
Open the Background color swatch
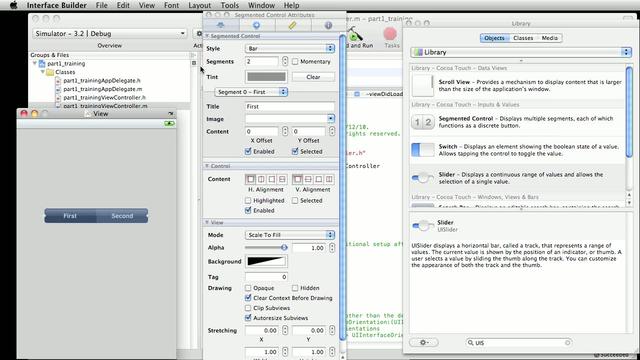(266, 261)
